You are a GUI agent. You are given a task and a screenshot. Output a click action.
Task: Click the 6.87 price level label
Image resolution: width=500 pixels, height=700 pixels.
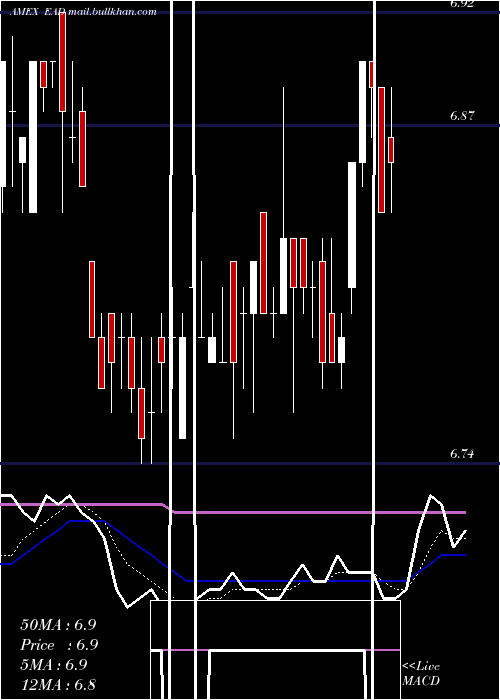click(x=462, y=116)
